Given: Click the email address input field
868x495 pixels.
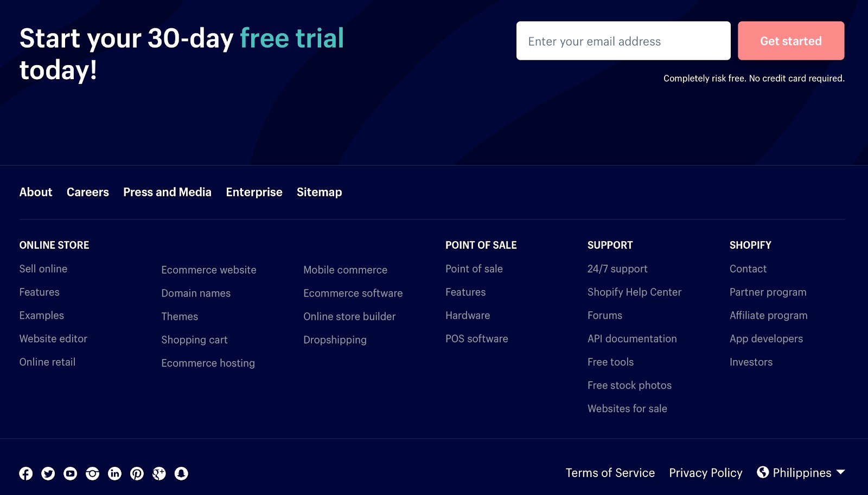Looking at the screenshot, I should pos(623,41).
